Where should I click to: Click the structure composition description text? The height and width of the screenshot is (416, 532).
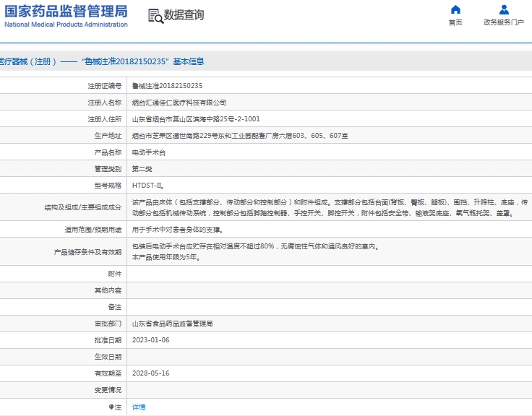pyautogui.click(x=330, y=207)
